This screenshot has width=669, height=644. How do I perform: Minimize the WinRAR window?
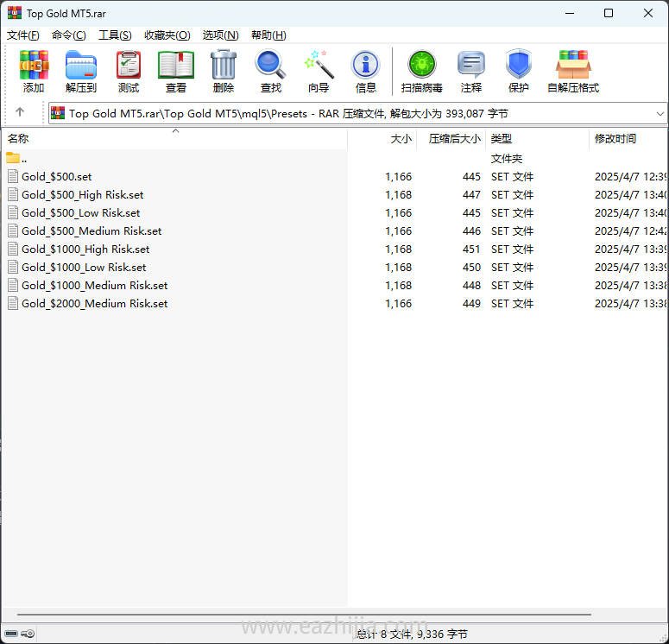(x=570, y=13)
